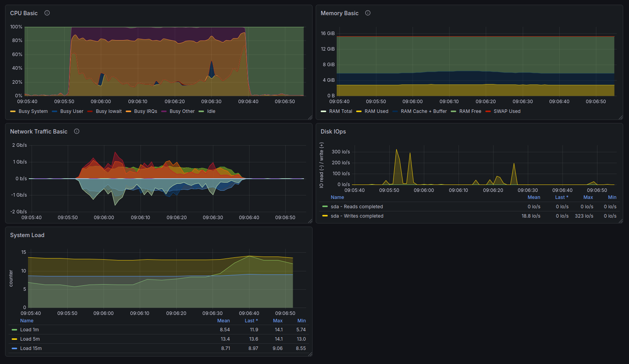629x364 pixels.
Task: Click Load 5m last value 13.6
Action: (254, 339)
